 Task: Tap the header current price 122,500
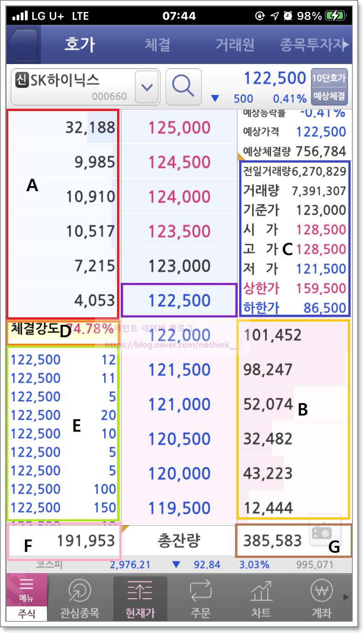point(275,78)
